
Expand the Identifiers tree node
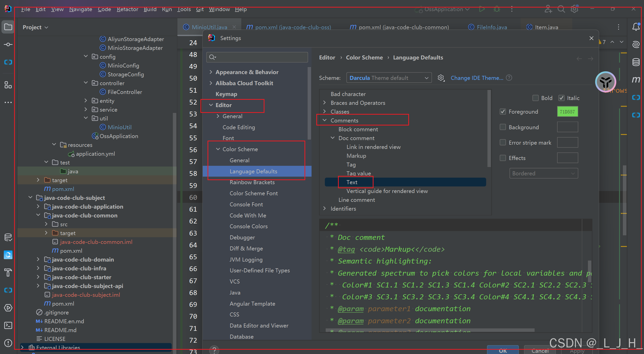tap(325, 209)
